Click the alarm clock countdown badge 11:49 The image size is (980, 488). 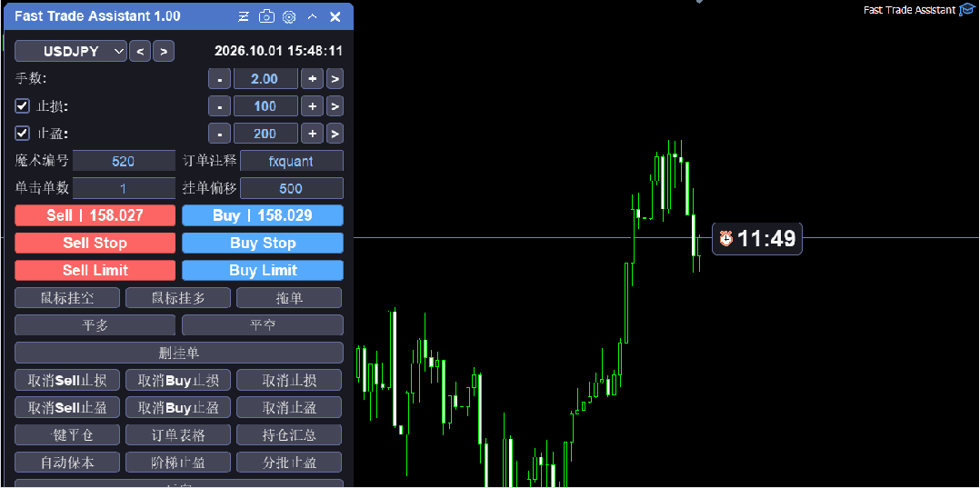click(757, 238)
